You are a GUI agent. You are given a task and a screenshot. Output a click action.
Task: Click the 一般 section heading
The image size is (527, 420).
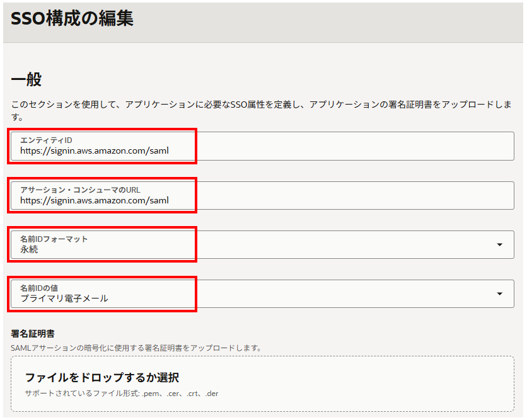click(26, 80)
